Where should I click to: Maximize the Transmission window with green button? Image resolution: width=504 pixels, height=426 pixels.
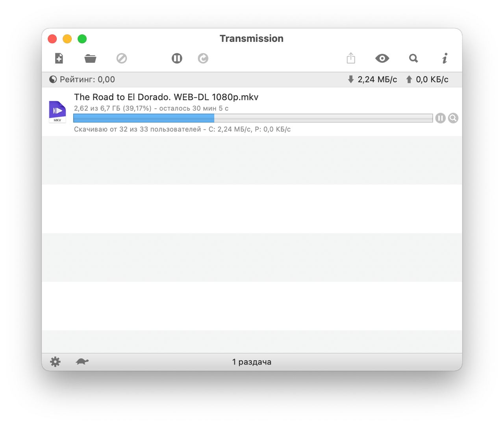(x=82, y=39)
